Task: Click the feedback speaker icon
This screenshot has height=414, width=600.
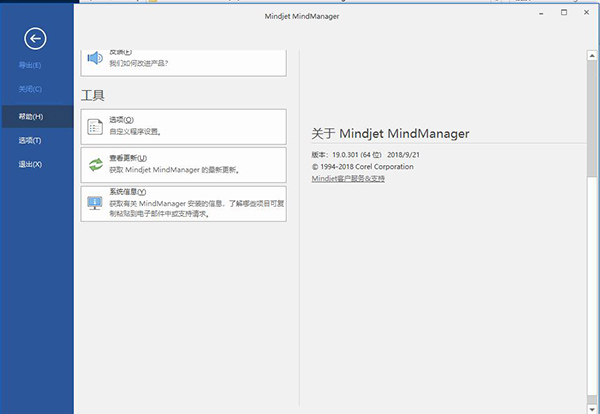Action: [95, 58]
